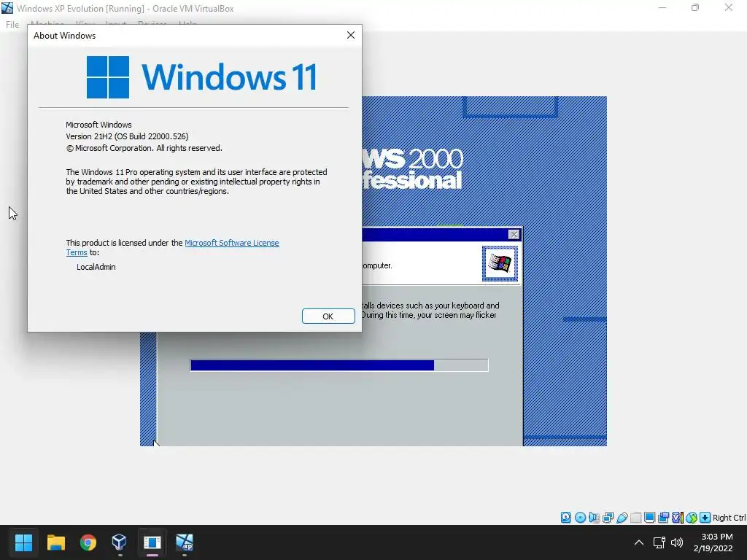The height and width of the screenshot is (560, 747).
Task: Open File Explorer from the taskbar
Action: [55, 542]
